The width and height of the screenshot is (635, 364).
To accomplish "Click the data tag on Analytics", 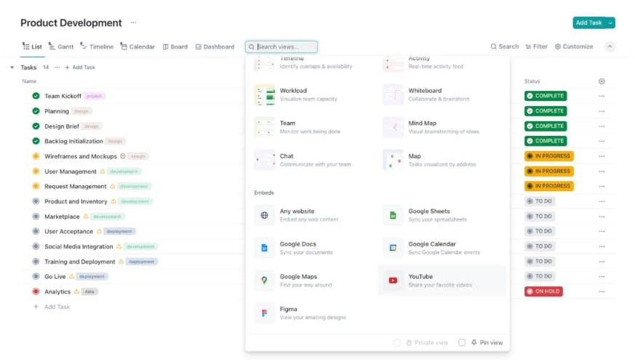I will pyautogui.click(x=89, y=291).
